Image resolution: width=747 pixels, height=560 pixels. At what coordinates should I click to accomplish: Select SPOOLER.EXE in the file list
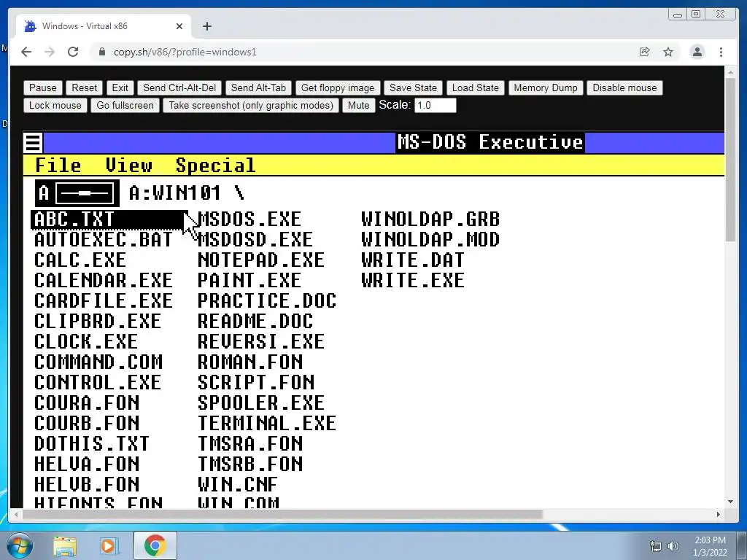click(x=261, y=403)
